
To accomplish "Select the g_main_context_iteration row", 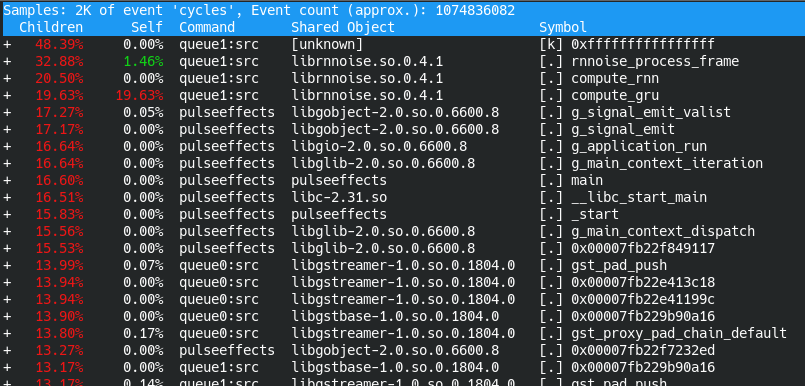I will [402, 163].
